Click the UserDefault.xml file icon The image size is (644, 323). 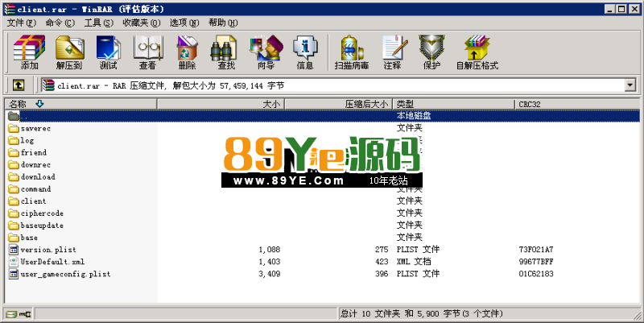[x=14, y=262]
